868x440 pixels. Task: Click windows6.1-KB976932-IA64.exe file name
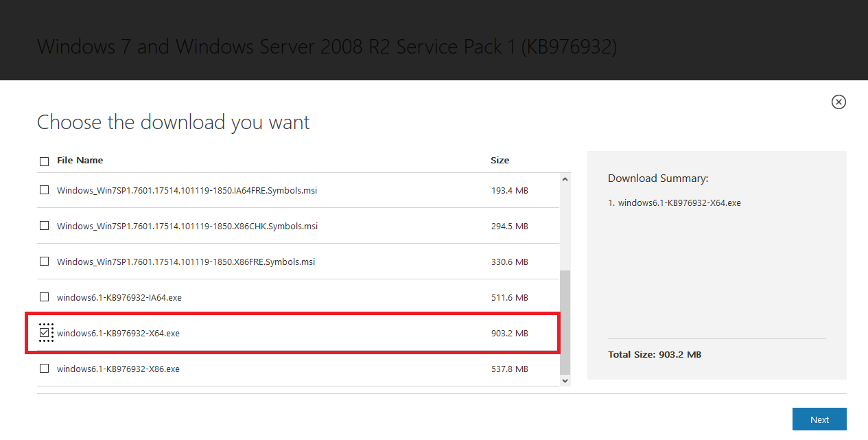(x=119, y=297)
